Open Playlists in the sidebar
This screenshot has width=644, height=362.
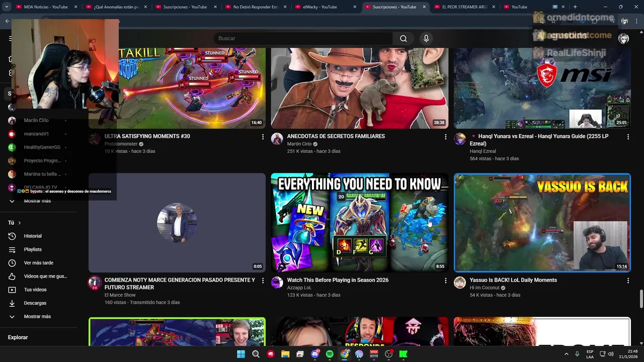[39, 249]
